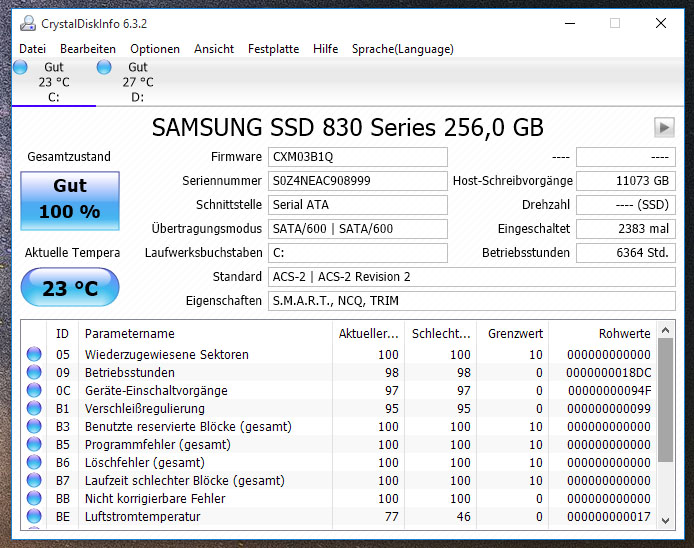The width and height of the screenshot is (694, 548).
Task: Click status orb of Laufzeit schlechter Blöcke row
Action: click(34, 480)
